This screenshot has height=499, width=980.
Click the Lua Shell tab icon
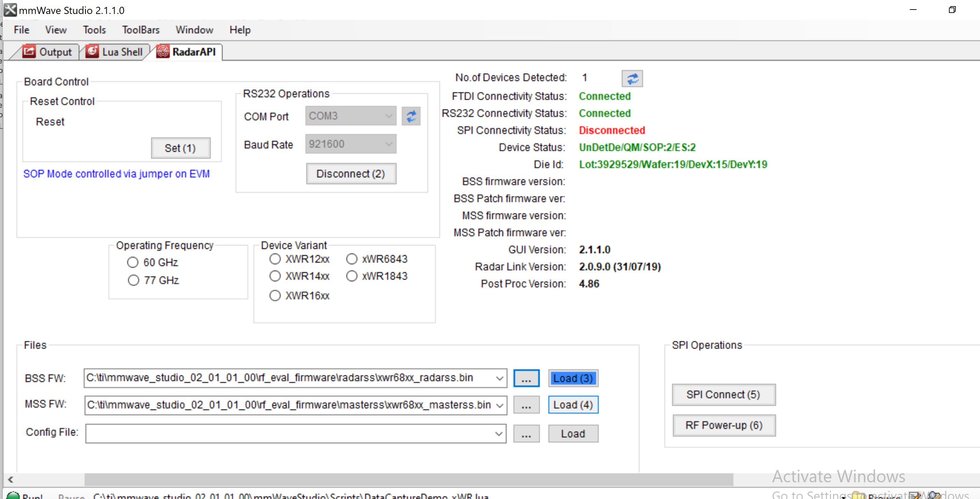coord(92,51)
